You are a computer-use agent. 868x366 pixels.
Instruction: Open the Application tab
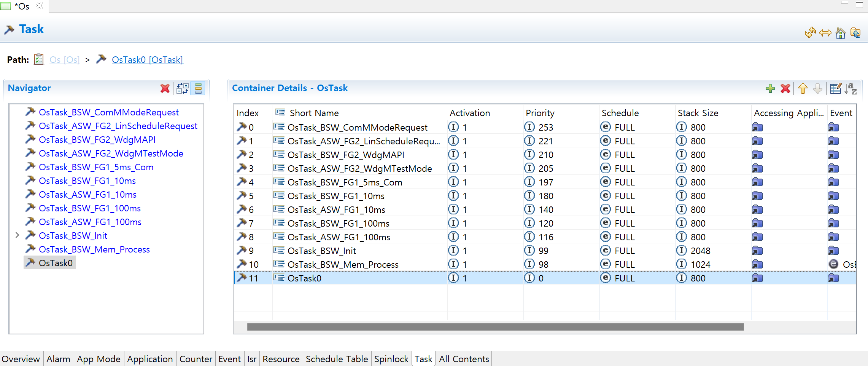[x=150, y=359]
